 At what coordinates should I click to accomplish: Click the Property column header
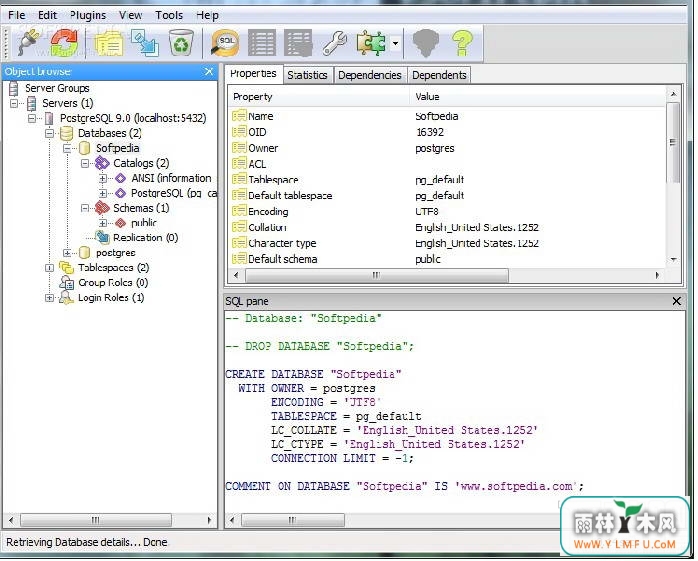pyautogui.click(x=319, y=97)
